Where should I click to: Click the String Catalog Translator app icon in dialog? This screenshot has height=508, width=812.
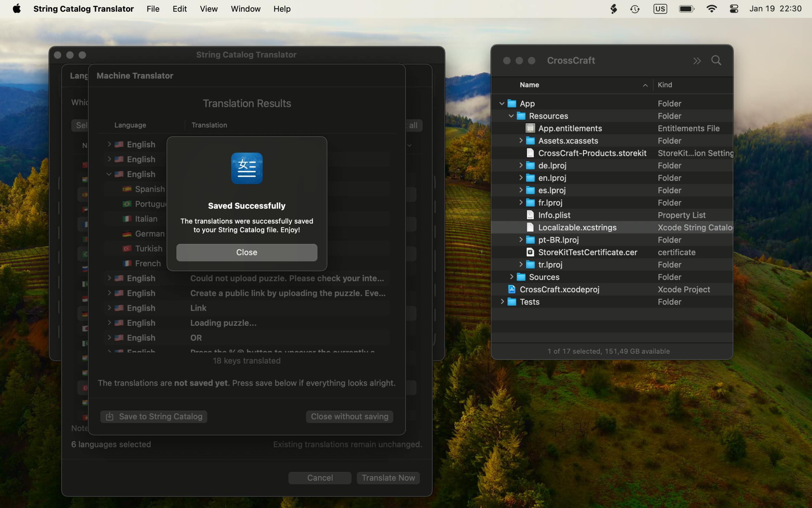247,168
